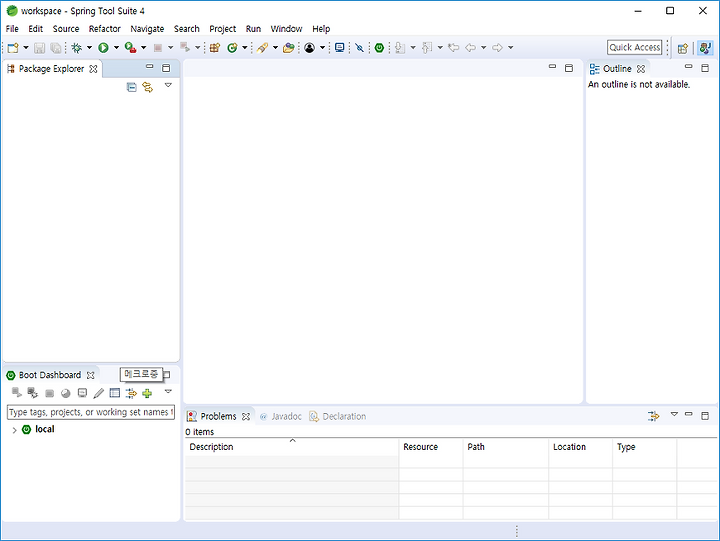Click the New Java Package icon
Screen dimensions: 720x541
[214, 47]
